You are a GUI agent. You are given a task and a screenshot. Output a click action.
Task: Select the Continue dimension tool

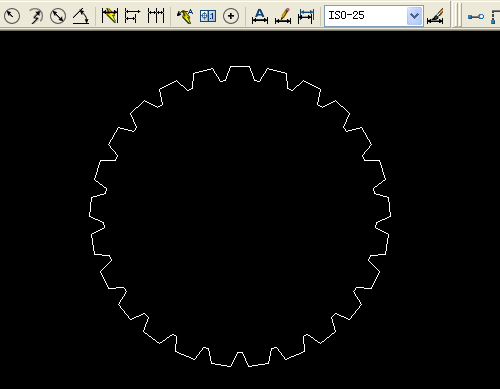[156, 16]
